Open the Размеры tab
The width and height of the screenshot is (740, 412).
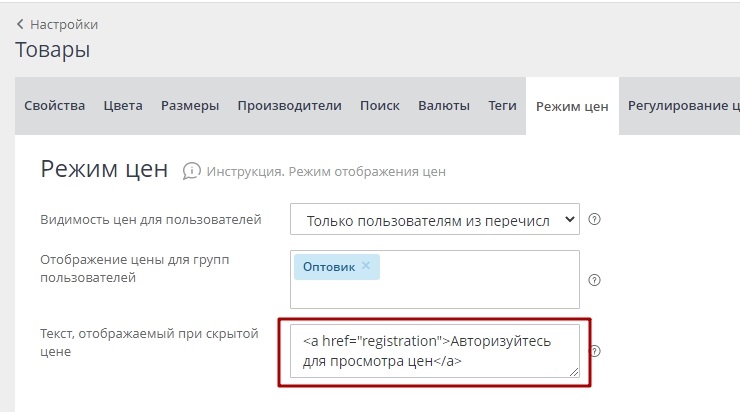coord(190,106)
